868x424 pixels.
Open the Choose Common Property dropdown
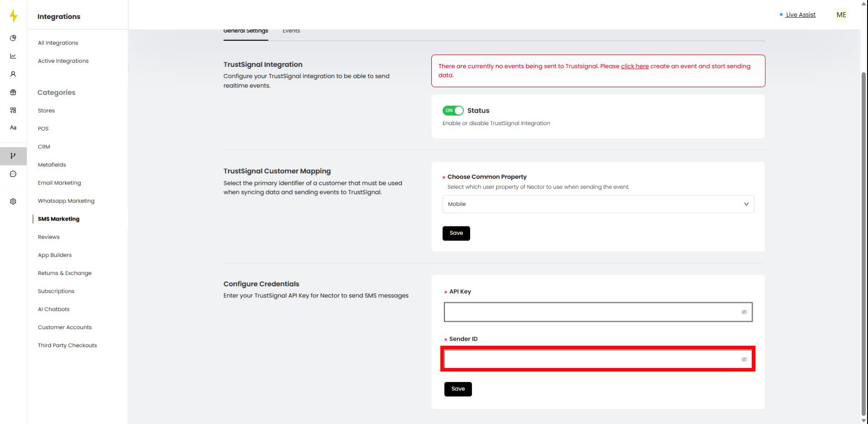point(598,204)
